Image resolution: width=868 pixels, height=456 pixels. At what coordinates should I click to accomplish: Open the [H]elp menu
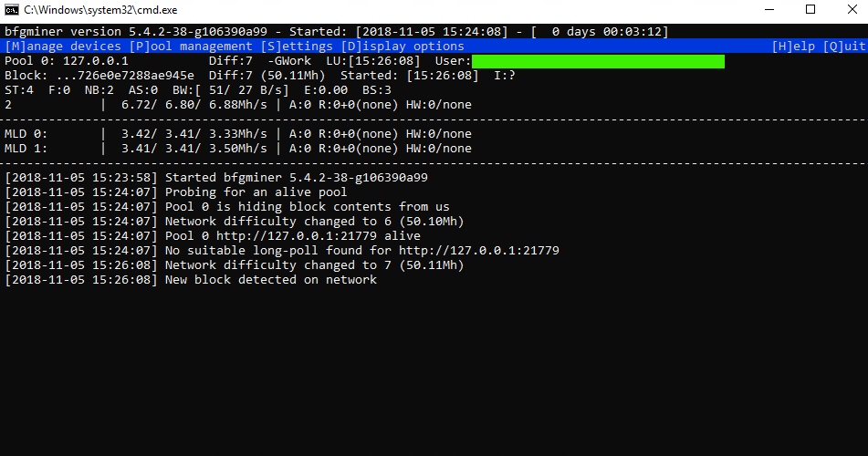tap(793, 46)
